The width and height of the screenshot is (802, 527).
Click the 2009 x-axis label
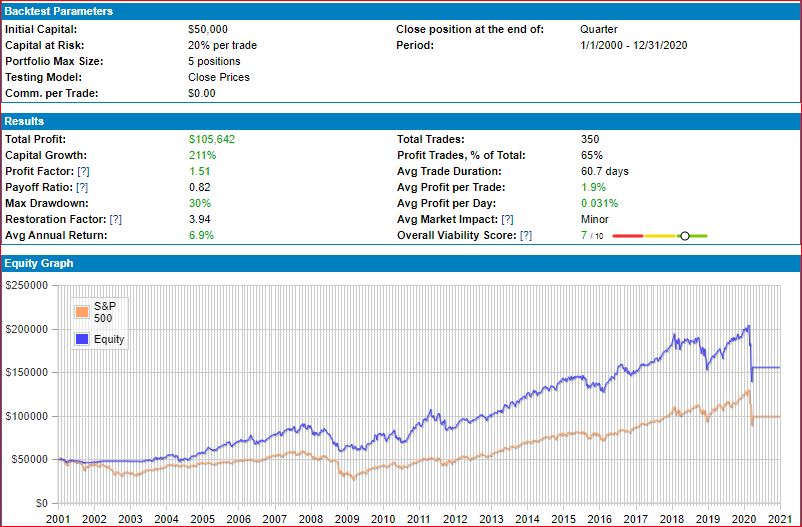coord(347,519)
